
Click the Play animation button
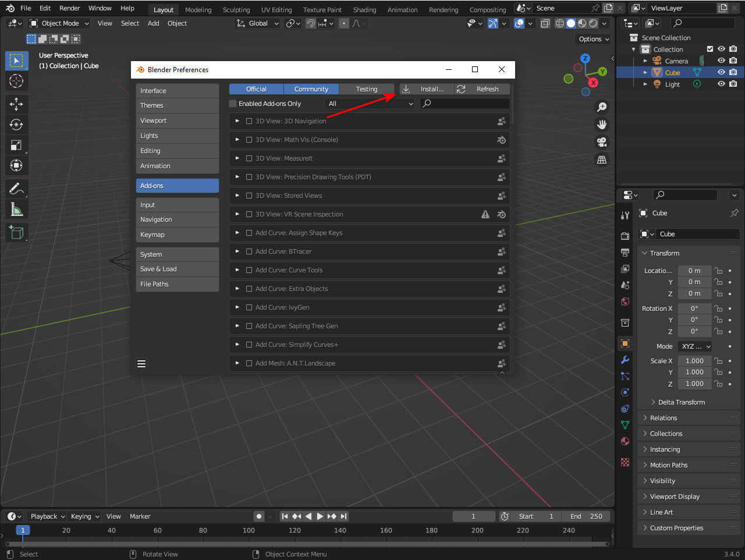[320, 516]
